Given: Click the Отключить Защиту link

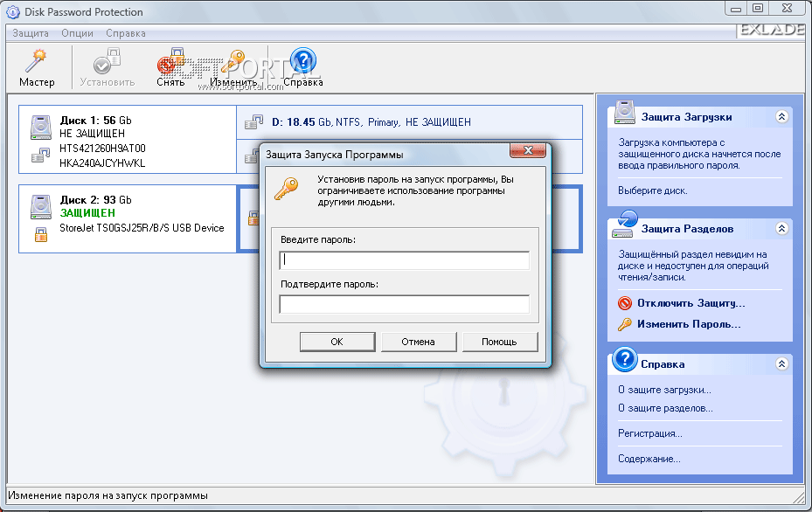Looking at the screenshot, I should [x=691, y=303].
